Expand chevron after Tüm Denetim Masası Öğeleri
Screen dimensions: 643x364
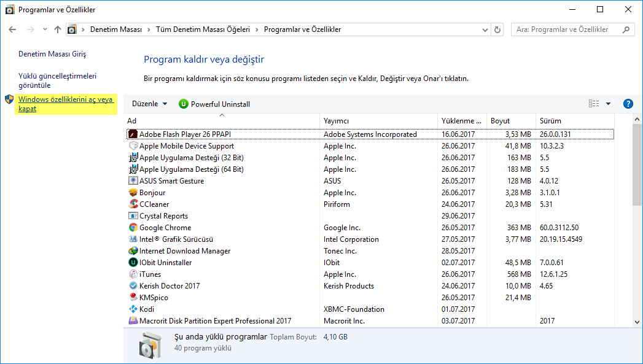(257, 29)
